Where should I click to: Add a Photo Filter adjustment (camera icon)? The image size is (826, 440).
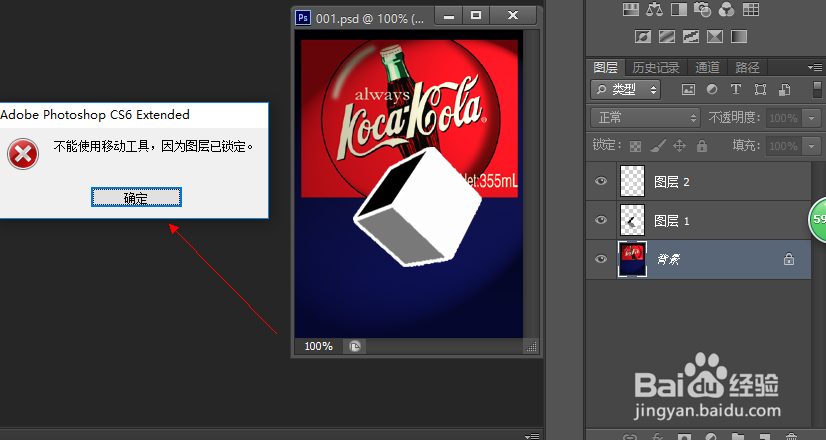point(702,9)
